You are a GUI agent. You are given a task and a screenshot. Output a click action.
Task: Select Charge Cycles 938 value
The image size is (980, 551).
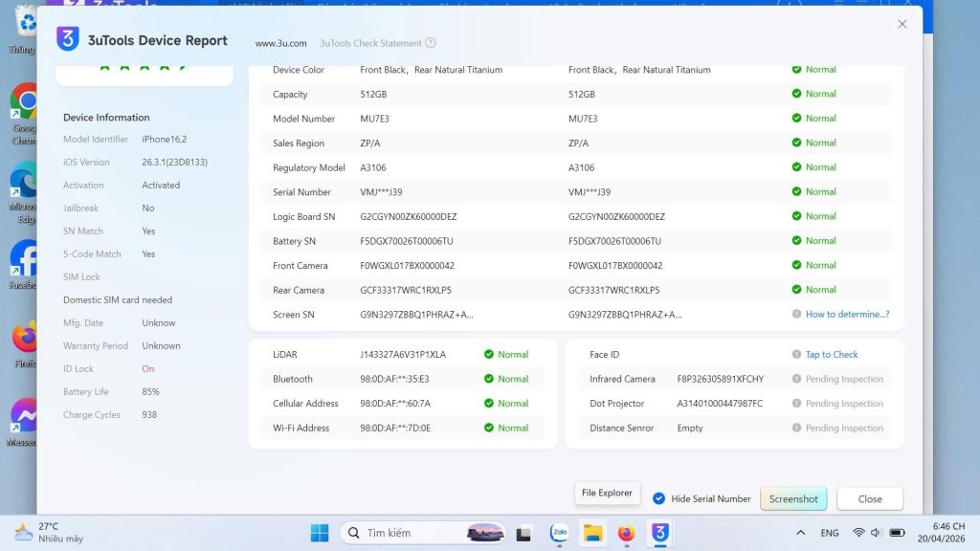(149, 415)
